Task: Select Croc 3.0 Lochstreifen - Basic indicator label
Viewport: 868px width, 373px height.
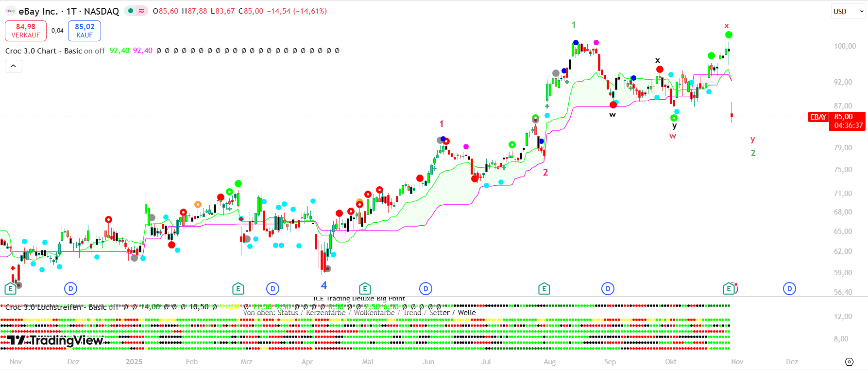Action: click(44, 307)
